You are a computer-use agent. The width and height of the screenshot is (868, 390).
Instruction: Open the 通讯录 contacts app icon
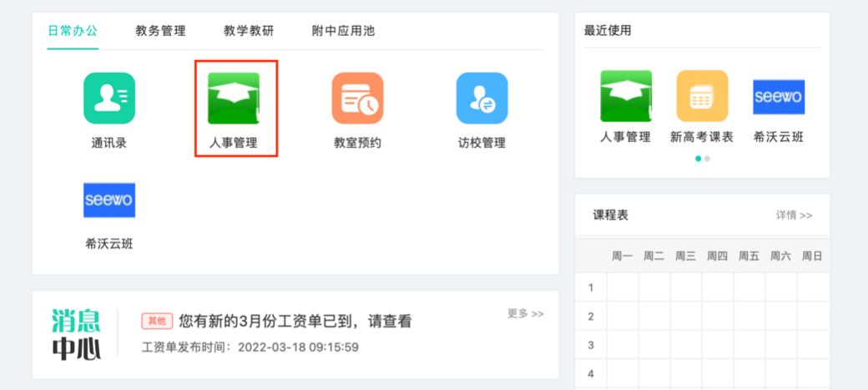108,99
